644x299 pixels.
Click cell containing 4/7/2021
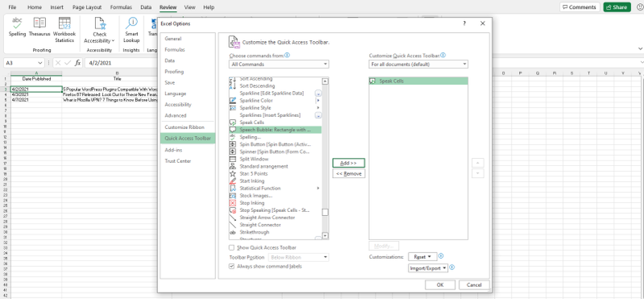coord(36,99)
